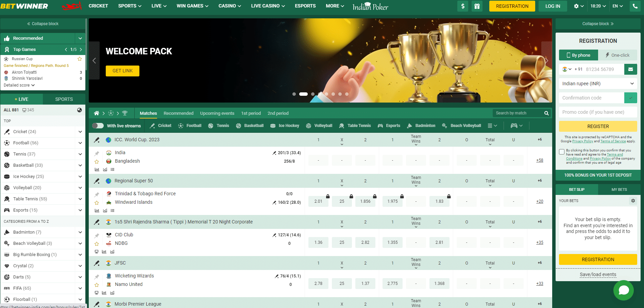Image resolution: width=644 pixels, height=308 pixels.
Task: Favorite the India vs Bangladesh match star
Action: point(97,162)
